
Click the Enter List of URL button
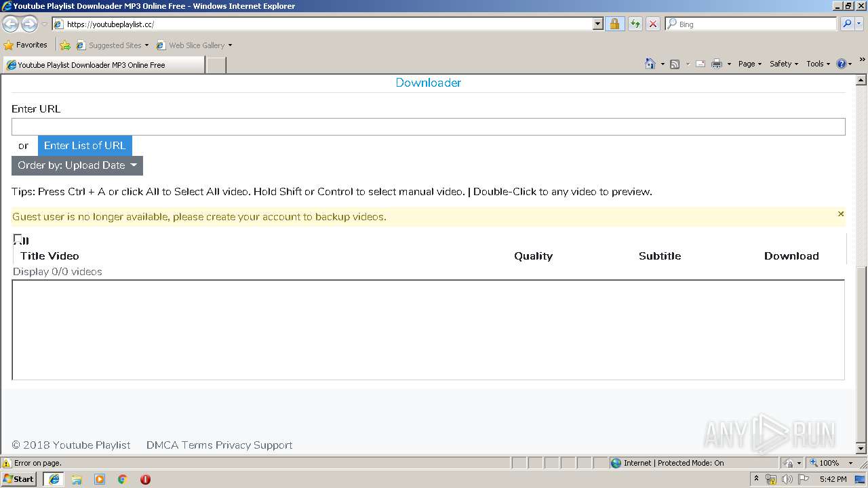pos(85,146)
